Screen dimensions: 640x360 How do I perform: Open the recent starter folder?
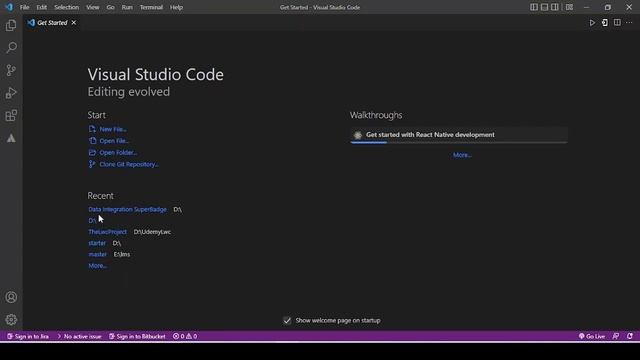pos(97,243)
